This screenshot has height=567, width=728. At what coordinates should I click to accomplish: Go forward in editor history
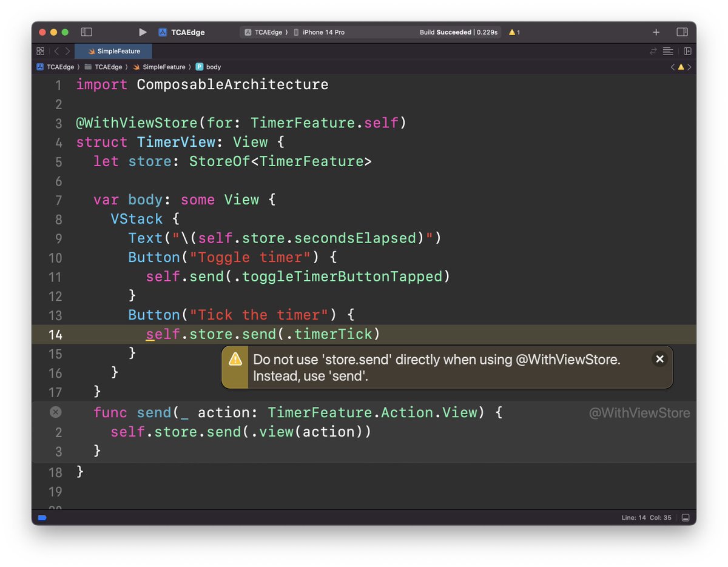click(x=67, y=52)
